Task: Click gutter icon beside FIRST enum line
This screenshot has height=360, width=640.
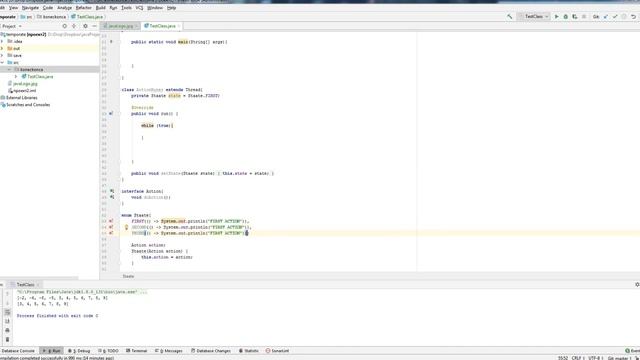Action: pyautogui.click(x=111, y=221)
